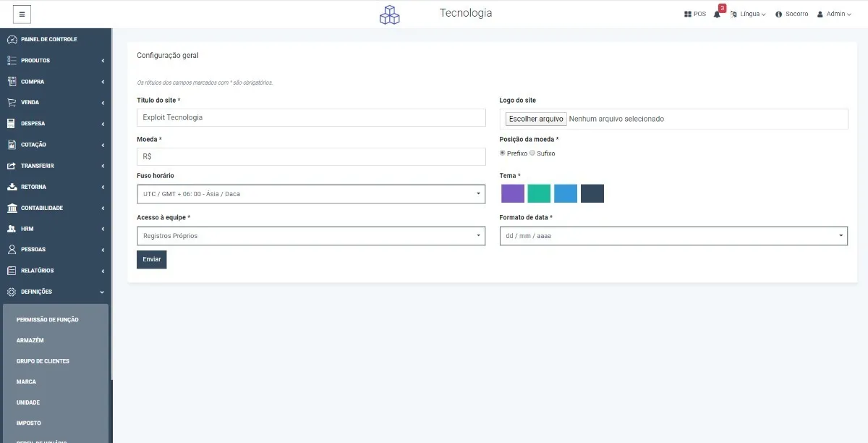Click the Contabilidade bank icon
The width and height of the screenshot is (868, 443).
(x=12, y=208)
